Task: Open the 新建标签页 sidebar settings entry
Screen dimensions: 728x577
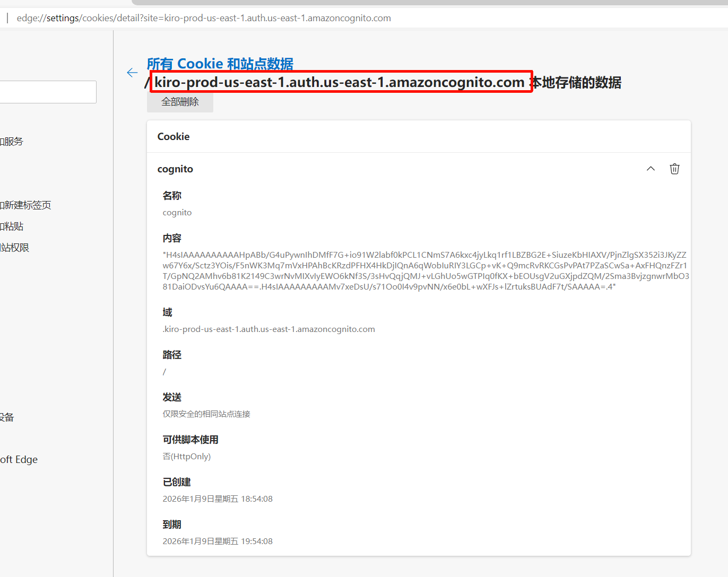Action: [25, 205]
